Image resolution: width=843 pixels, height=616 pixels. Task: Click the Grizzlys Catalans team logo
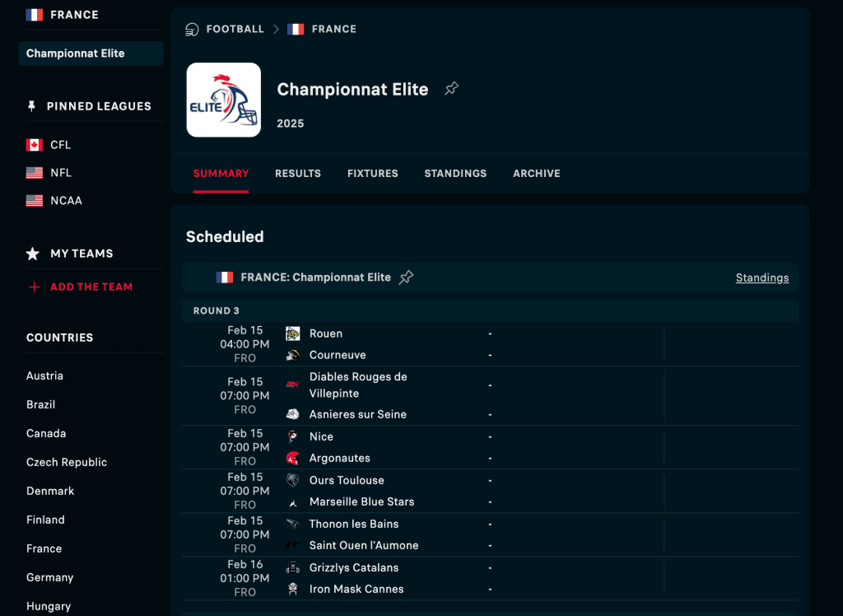tap(292, 567)
